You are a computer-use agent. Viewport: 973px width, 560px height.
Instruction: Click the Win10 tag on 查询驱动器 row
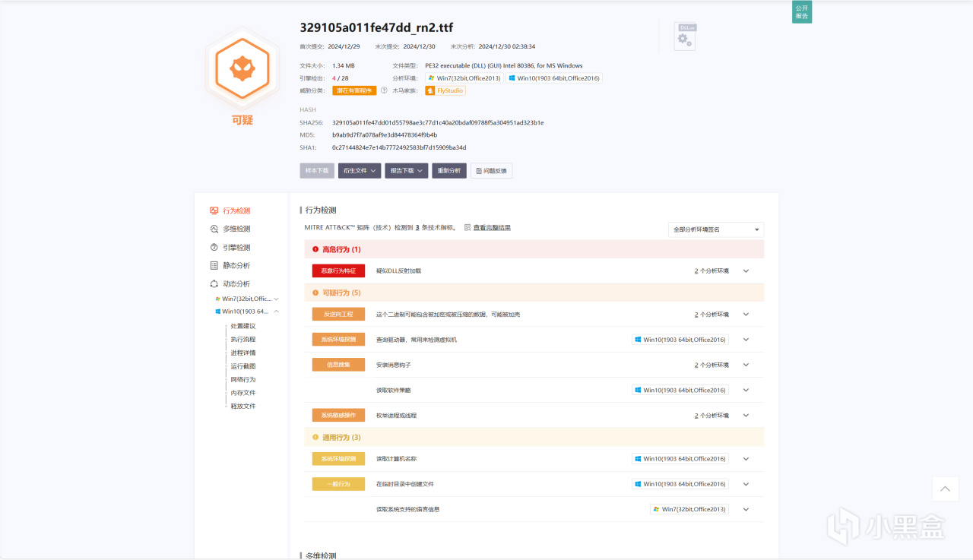click(680, 340)
